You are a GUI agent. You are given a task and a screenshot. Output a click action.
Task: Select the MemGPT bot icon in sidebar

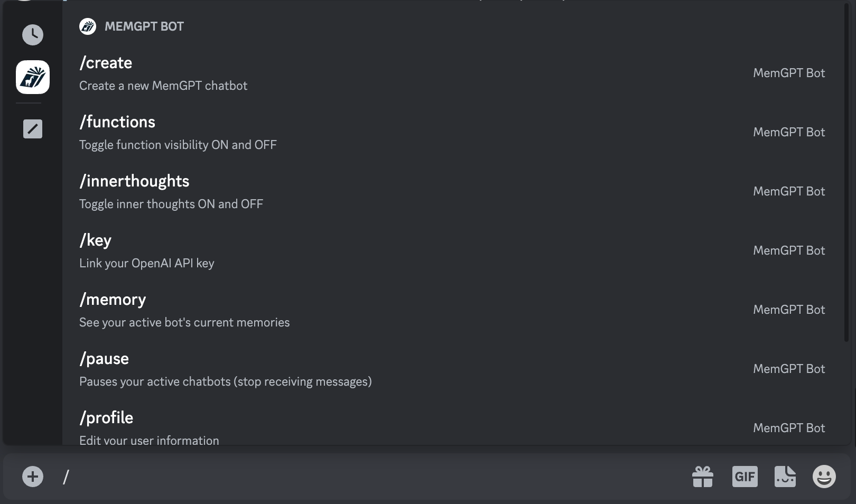coord(33,77)
